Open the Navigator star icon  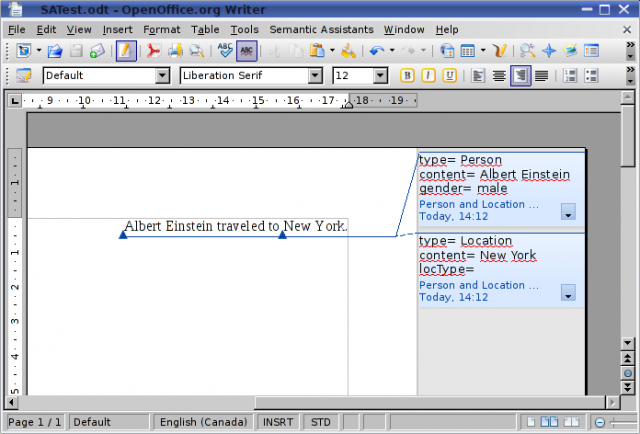coord(549,51)
